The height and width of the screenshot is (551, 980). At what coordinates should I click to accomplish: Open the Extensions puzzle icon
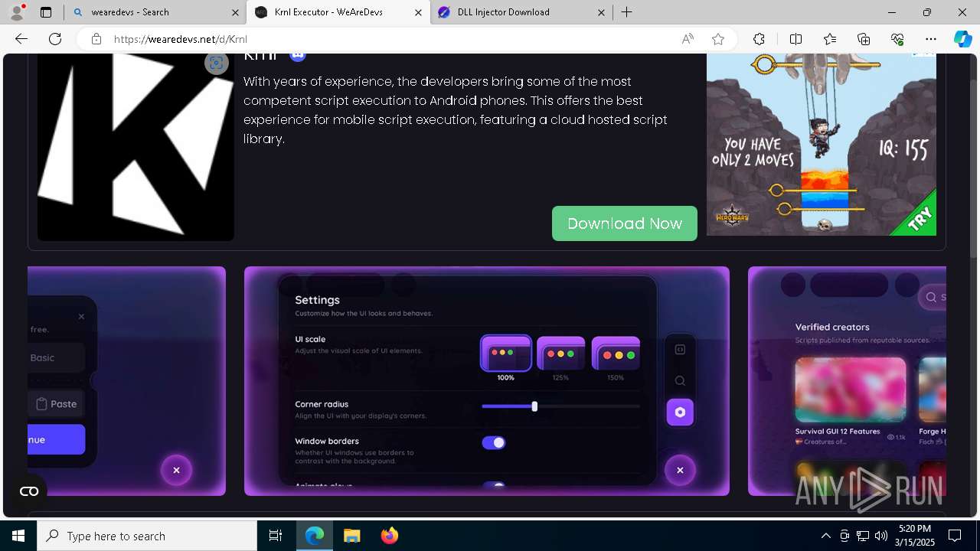click(x=759, y=39)
